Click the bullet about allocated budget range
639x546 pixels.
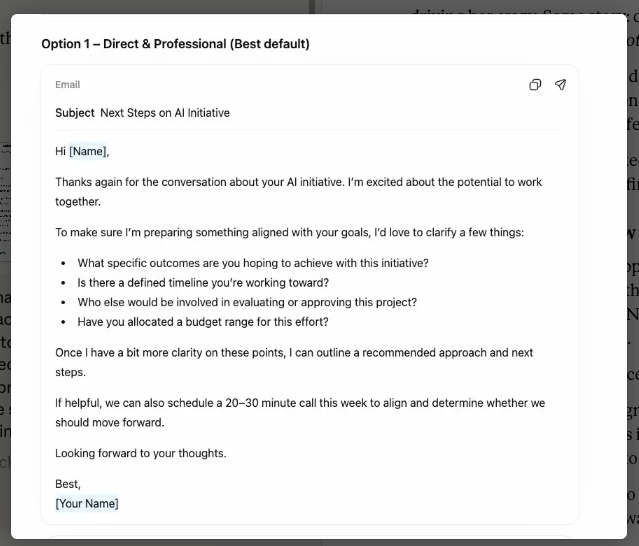pyautogui.click(x=203, y=322)
